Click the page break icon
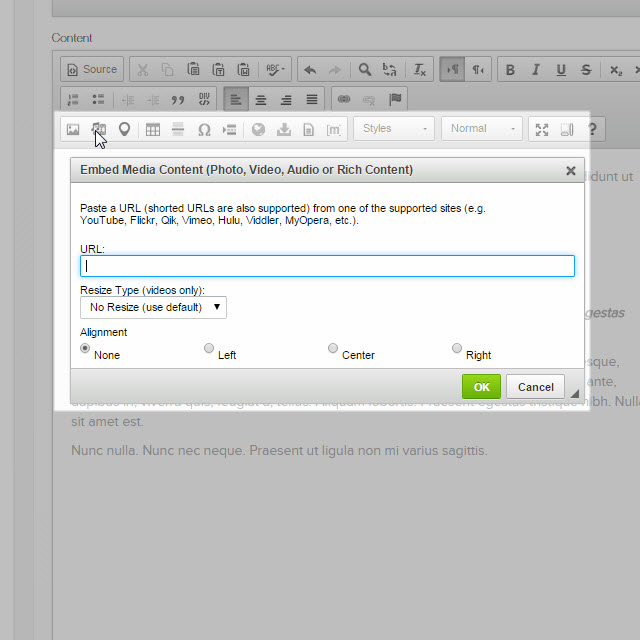The image size is (640, 640). coord(229,130)
